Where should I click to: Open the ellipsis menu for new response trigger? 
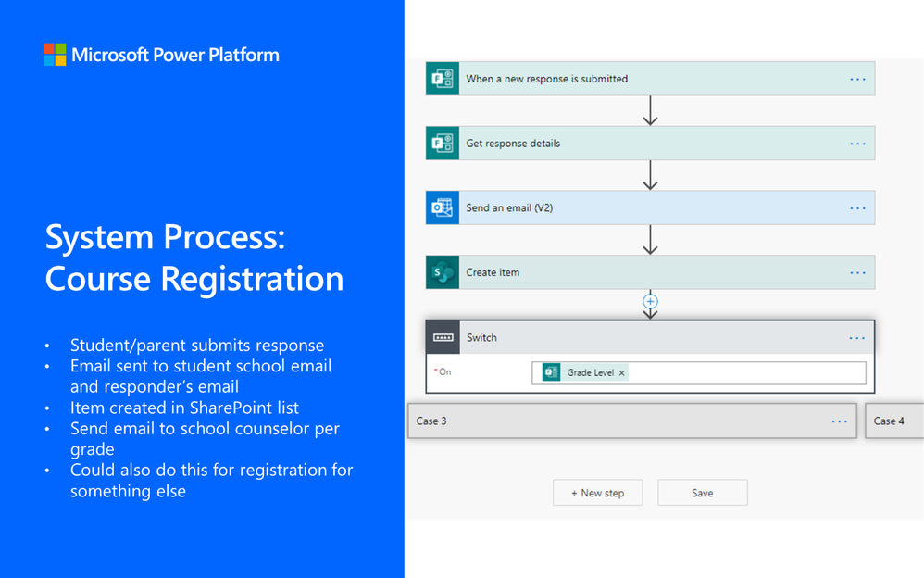coord(857,80)
